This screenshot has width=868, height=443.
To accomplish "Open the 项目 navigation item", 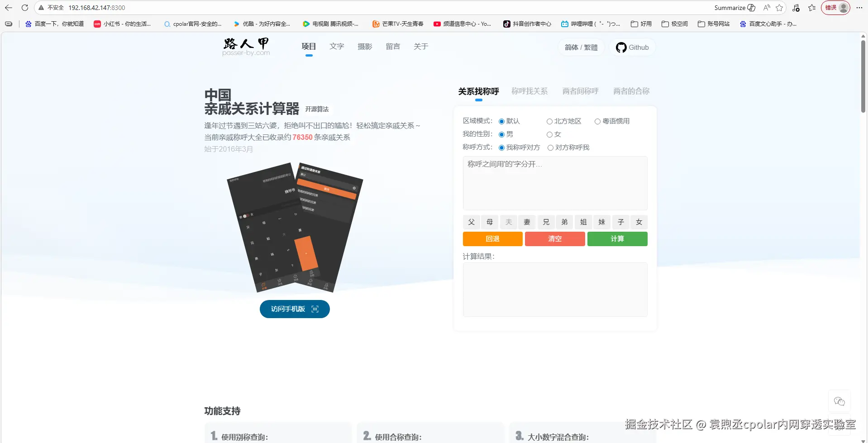I will pyautogui.click(x=309, y=47).
